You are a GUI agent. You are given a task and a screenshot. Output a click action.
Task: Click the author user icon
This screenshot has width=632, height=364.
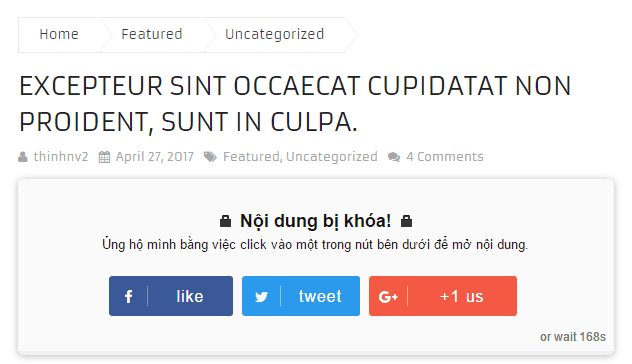(23, 157)
